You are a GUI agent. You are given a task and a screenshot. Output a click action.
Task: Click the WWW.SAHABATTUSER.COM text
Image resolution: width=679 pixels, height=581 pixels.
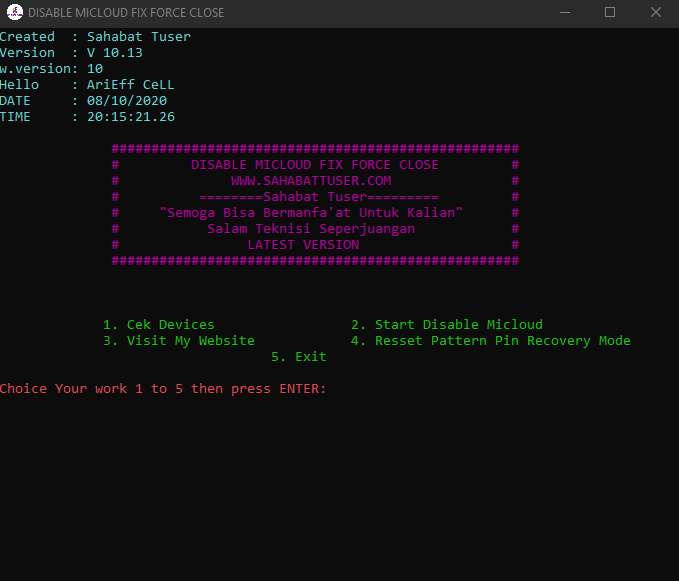click(311, 181)
